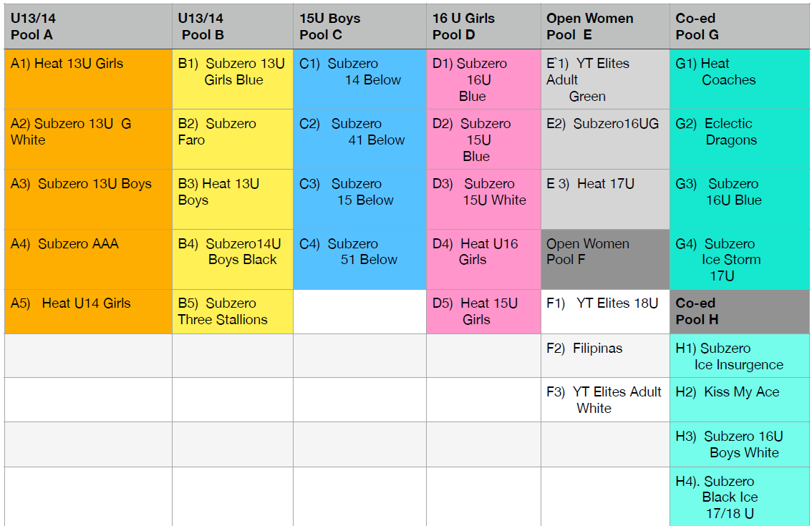The image size is (812, 526).
Task: Select the D5) Heat 15U Girls cell
Action: click(x=483, y=311)
